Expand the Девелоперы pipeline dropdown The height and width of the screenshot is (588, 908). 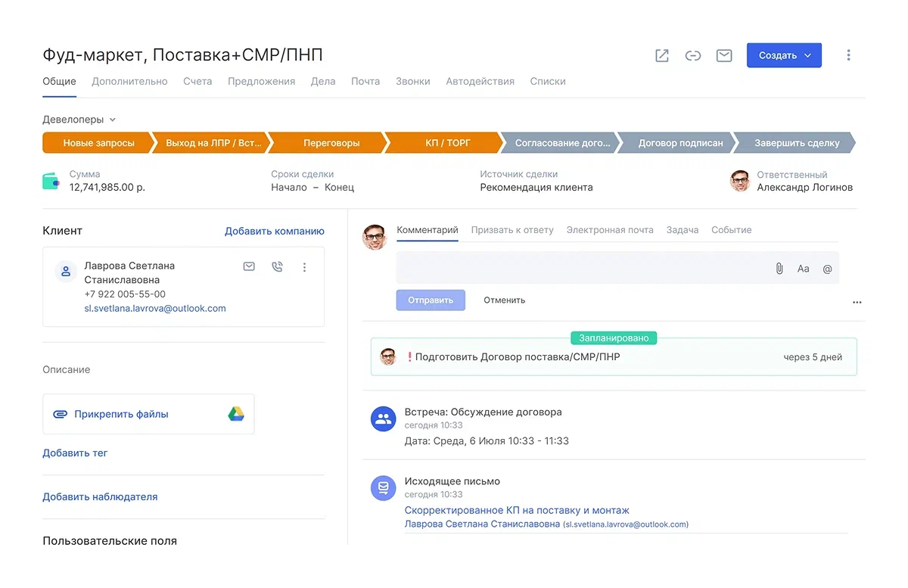click(x=79, y=120)
